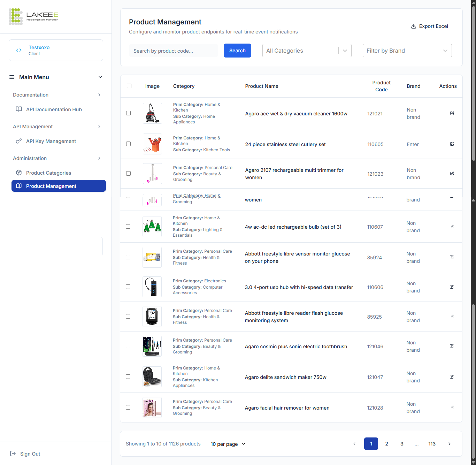Select the Agaro cosmic toothbrush row checkbox
This screenshot has height=465, width=476.
(128, 346)
